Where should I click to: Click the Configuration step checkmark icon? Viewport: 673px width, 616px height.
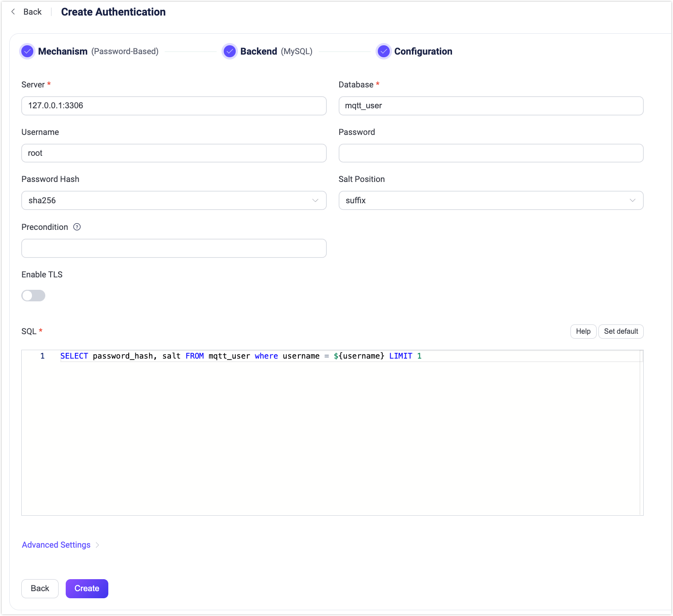point(384,51)
